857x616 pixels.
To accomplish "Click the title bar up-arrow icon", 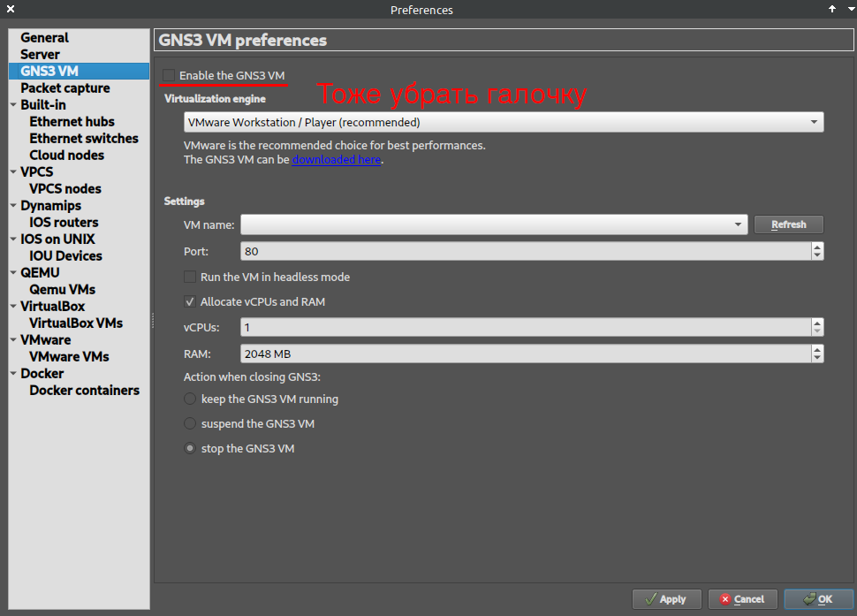I will (x=832, y=9).
